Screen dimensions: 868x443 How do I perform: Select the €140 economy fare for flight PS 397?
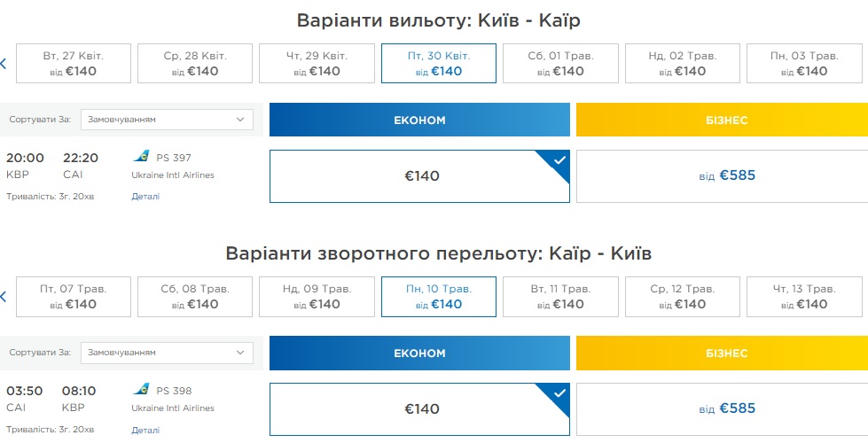[x=419, y=176]
